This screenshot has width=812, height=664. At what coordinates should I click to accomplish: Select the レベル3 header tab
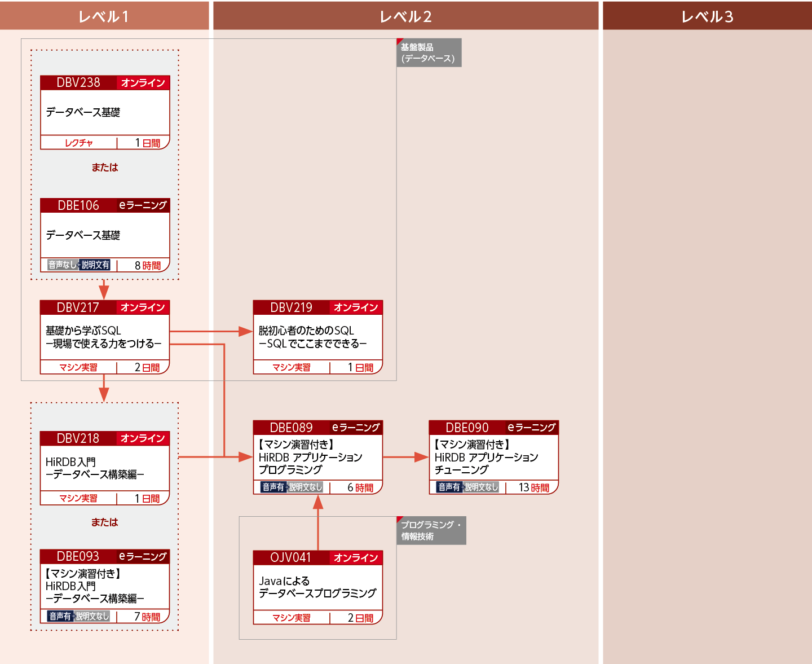coord(707,16)
